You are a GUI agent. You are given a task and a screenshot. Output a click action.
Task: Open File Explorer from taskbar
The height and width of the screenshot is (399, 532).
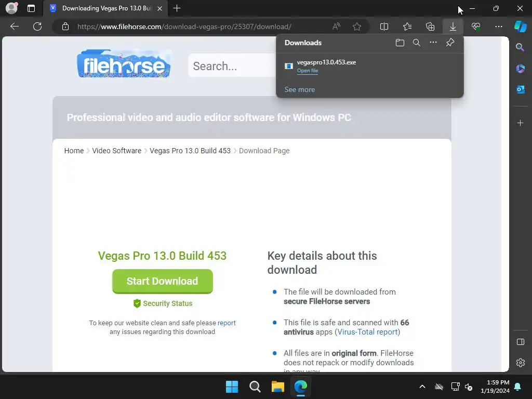[x=277, y=387]
